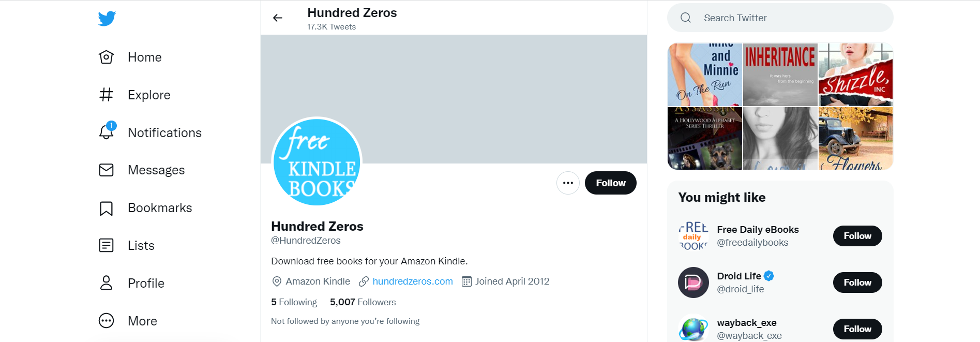Follow the Droid Life account
The height and width of the screenshot is (342, 980).
coord(857,282)
